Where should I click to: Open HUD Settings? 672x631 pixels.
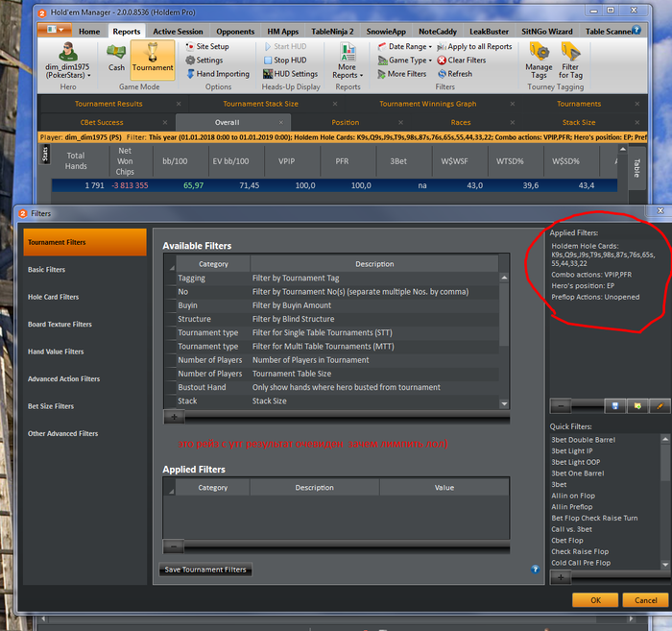291,74
